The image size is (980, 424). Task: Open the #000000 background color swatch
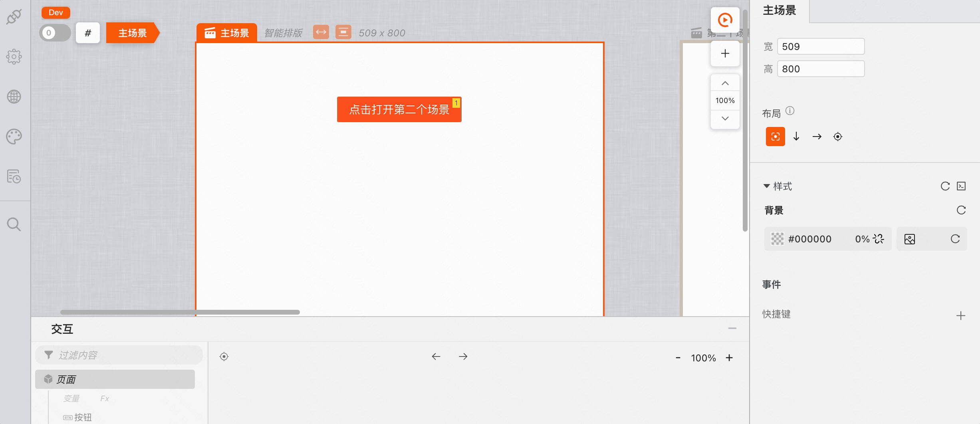(x=776, y=239)
